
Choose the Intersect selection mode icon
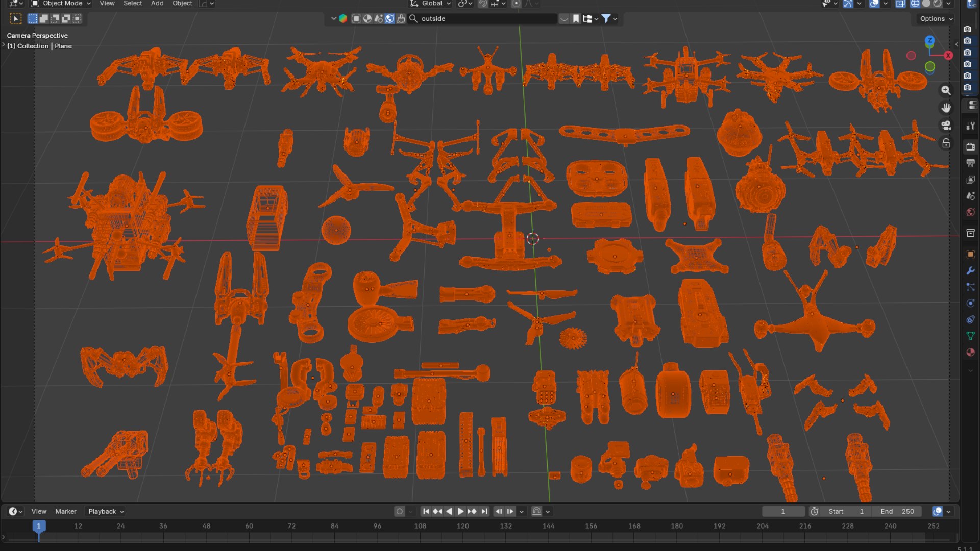point(77,19)
